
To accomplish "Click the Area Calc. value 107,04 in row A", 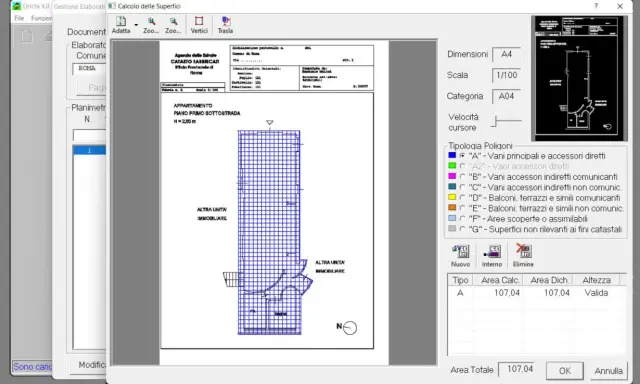I will 507,293.
